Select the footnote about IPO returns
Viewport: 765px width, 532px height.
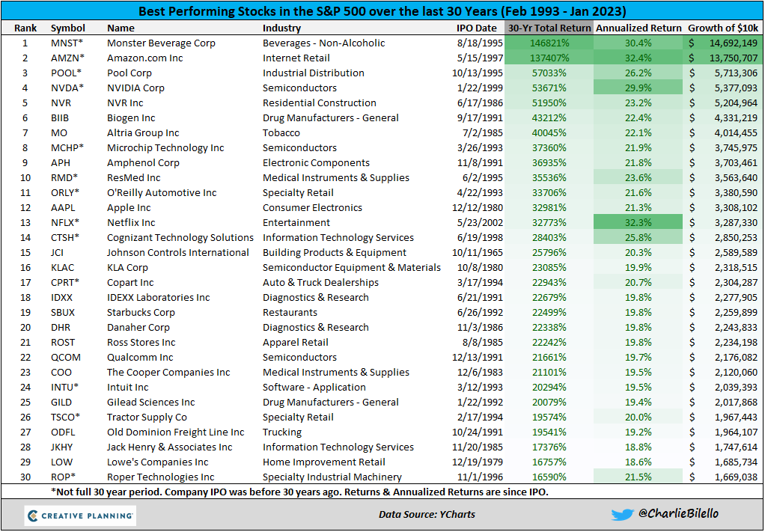tap(299, 492)
